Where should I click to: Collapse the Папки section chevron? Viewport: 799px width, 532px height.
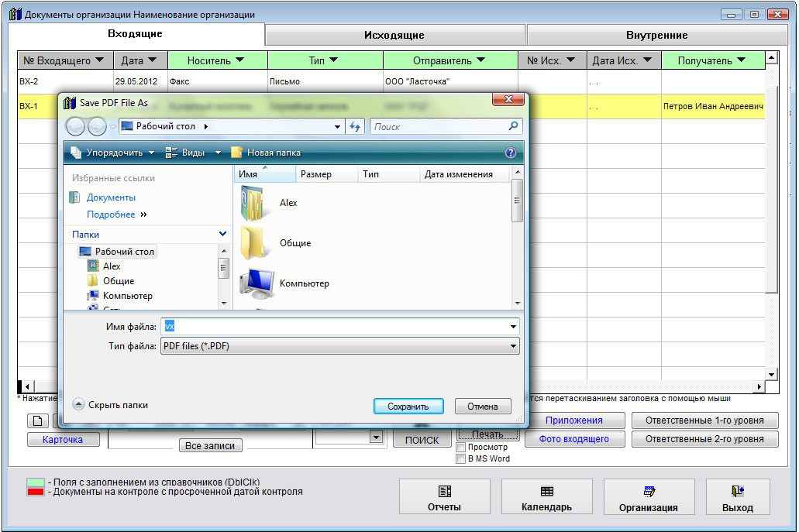coord(222,234)
